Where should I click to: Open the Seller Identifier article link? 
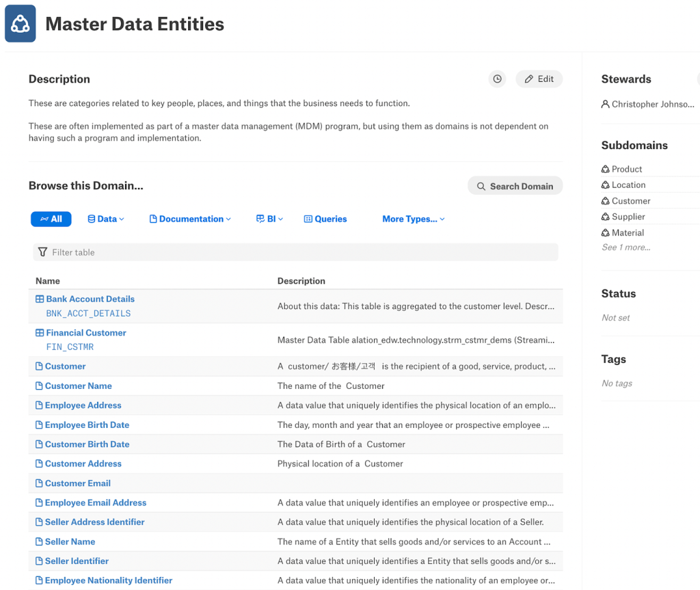tap(77, 561)
